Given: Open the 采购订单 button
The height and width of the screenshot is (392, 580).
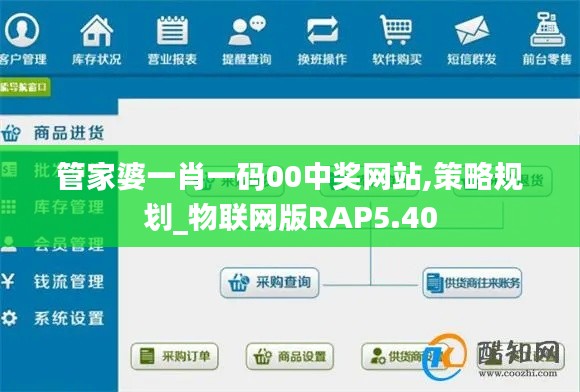Looking at the screenshot, I should pos(175,356).
